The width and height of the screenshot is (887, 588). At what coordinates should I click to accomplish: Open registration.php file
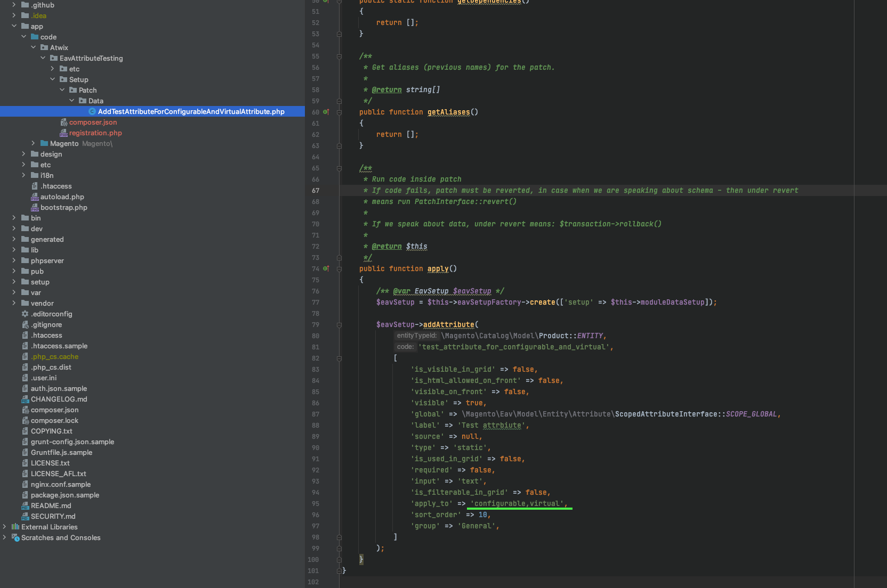point(95,133)
